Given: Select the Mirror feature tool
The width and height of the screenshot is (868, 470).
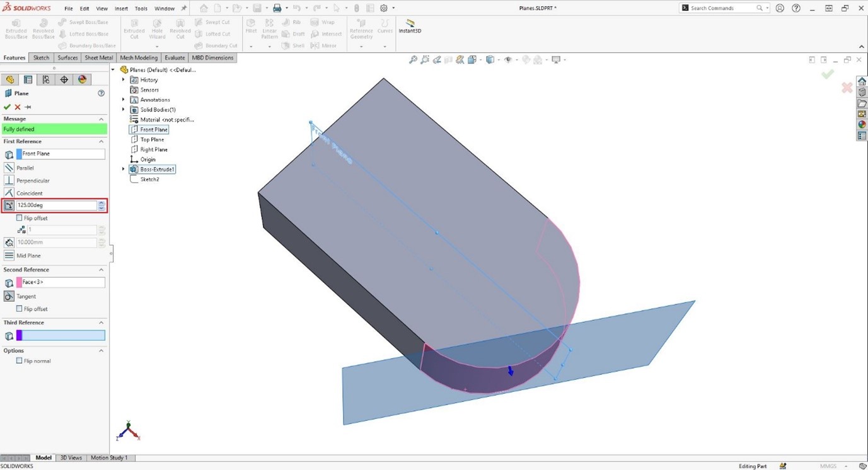Looking at the screenshot, I should (325, 45).
